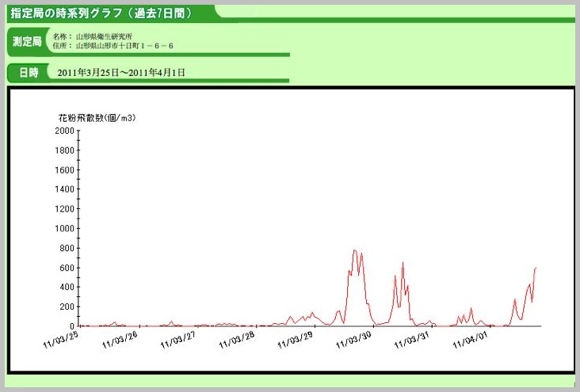Screen dimensions: 580x392
Task: Select the station name 山形県衛生研究所
Action: coord(104,36)
